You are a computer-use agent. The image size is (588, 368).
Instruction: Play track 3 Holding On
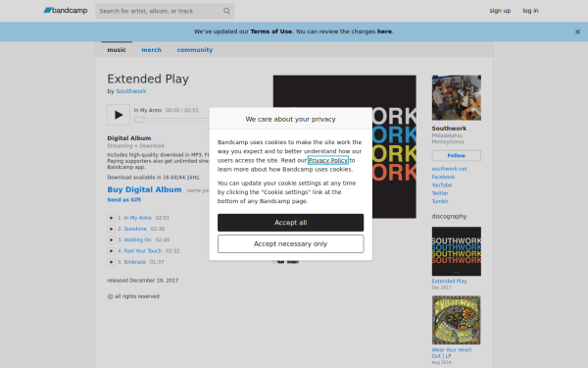[x=111, y=240]
